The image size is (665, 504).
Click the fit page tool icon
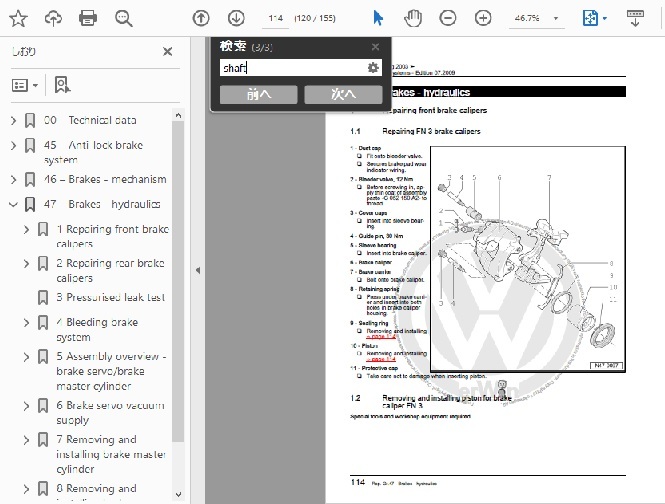tap(590, 18)
